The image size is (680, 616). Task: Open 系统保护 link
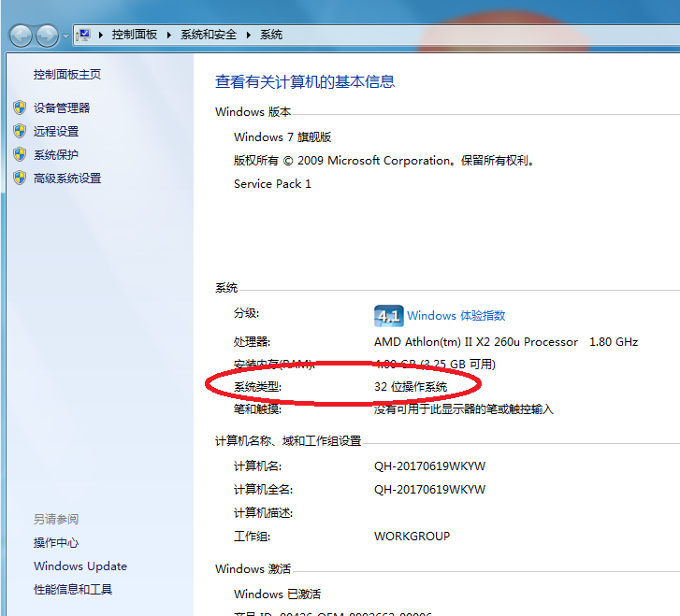56,155
